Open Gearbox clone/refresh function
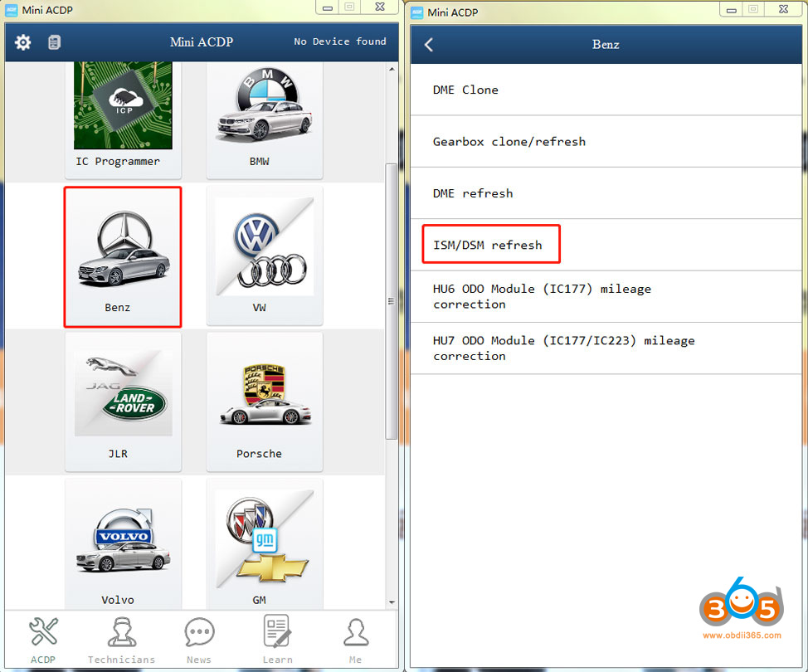The width and height of the screenshot is (808, 672). [509, 142]
